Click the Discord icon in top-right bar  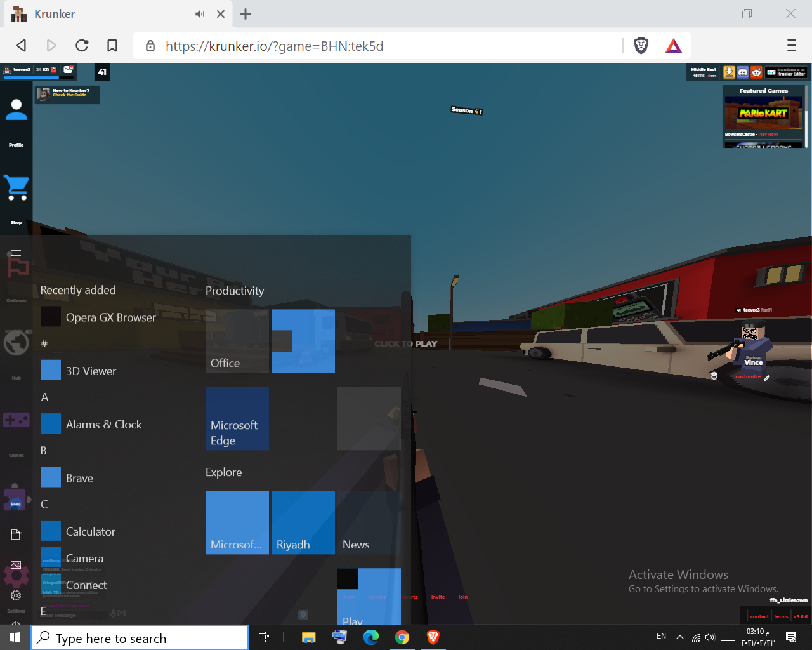click(x=743, y=72)
